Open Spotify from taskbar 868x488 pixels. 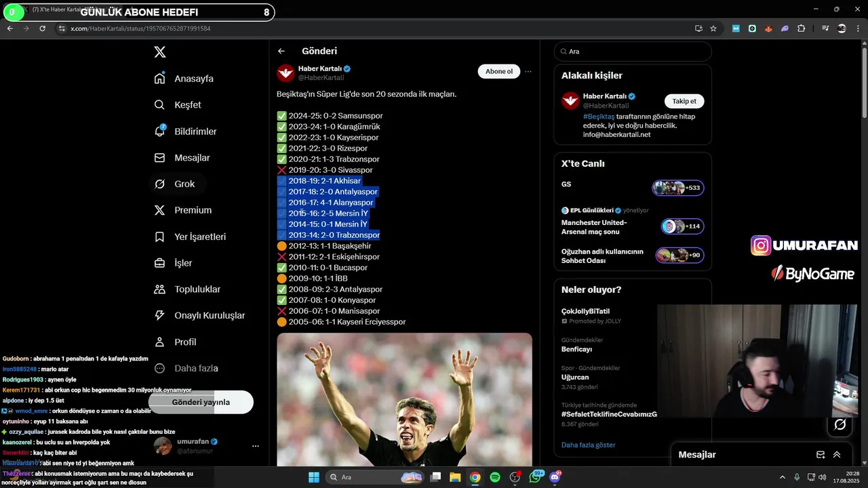click(495, 477)
